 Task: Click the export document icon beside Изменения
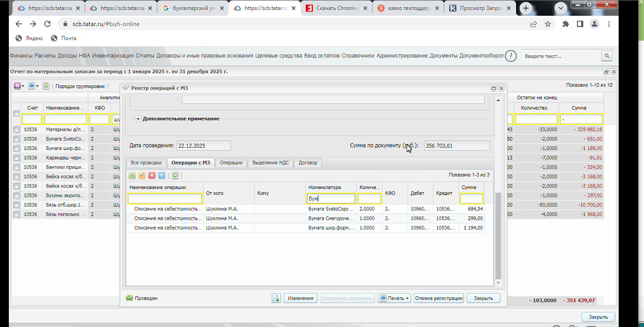click(x=276, y=298)
